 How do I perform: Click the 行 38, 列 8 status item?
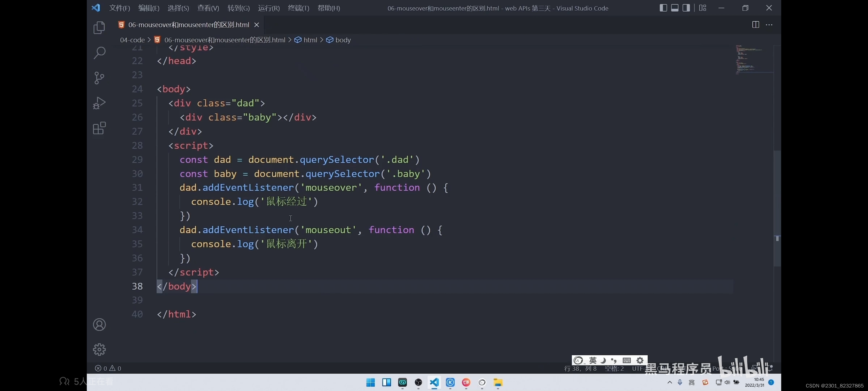tap(580, 368)
